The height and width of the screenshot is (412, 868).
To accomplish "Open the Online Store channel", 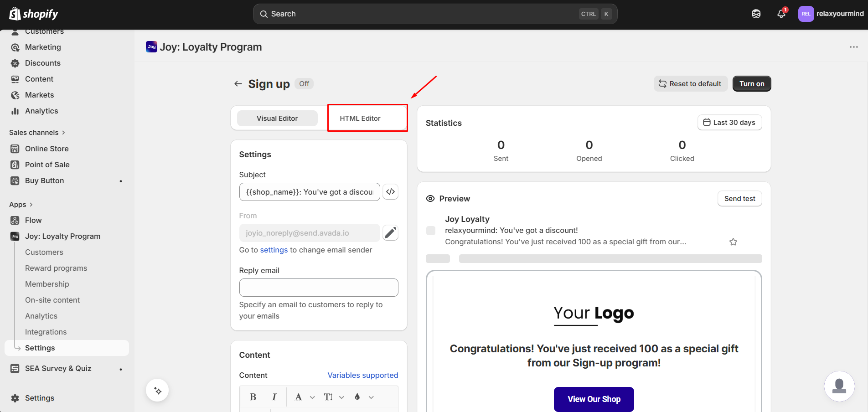I will tap(47, 149).
